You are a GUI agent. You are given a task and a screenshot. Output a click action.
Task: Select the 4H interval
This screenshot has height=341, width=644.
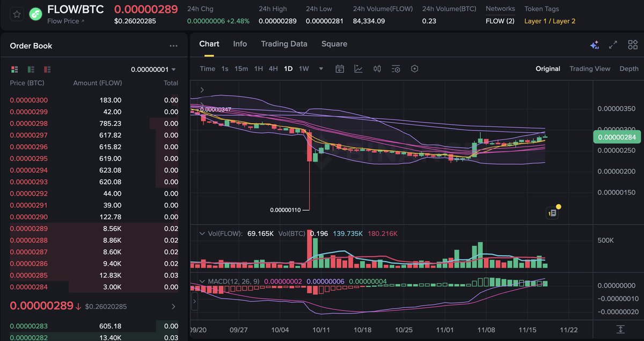(273, 69)
